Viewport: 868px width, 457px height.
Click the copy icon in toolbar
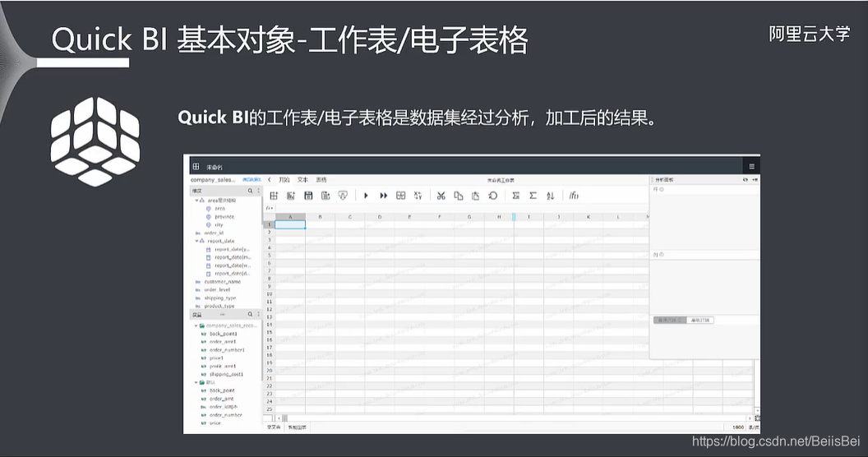(459, 196)
